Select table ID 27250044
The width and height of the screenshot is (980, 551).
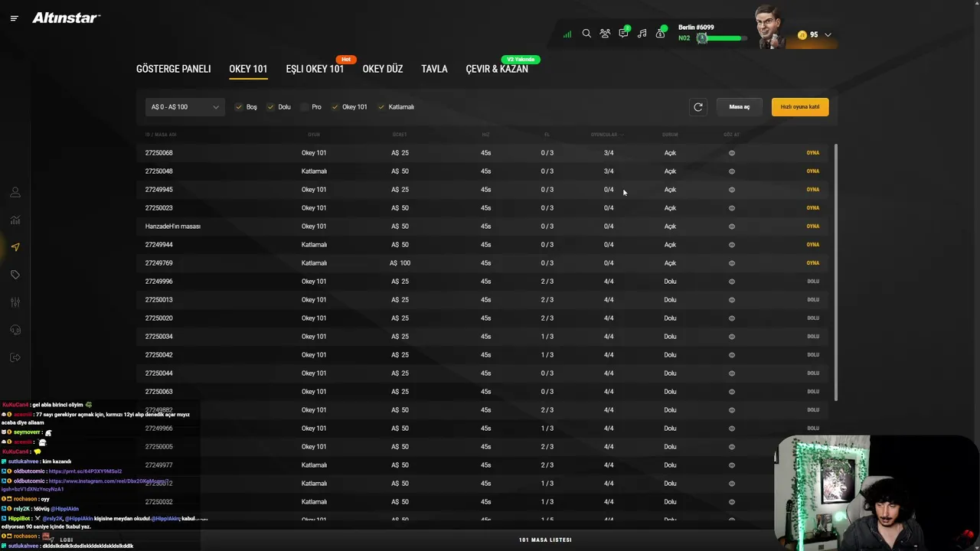[159, 373]
